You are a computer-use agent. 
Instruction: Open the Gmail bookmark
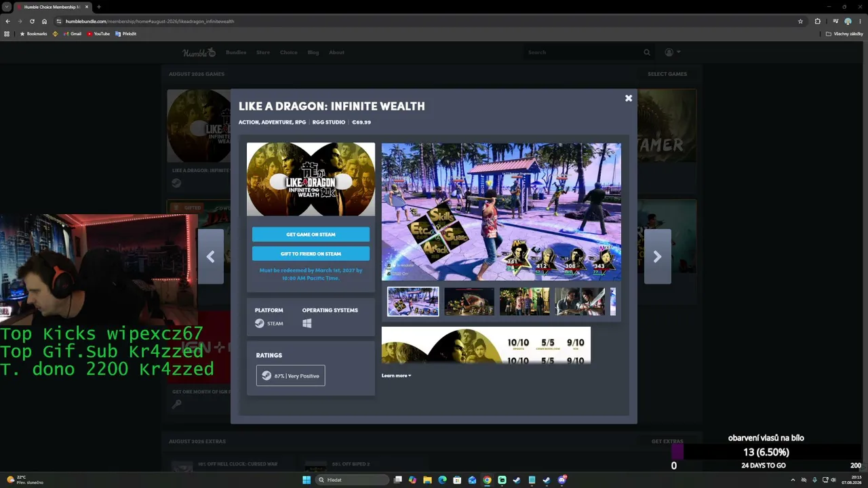coord(71,34)
